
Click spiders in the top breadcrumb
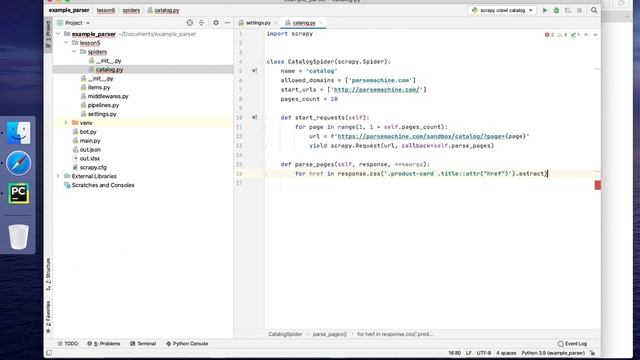pyautogui.click(x=131, y=10)
